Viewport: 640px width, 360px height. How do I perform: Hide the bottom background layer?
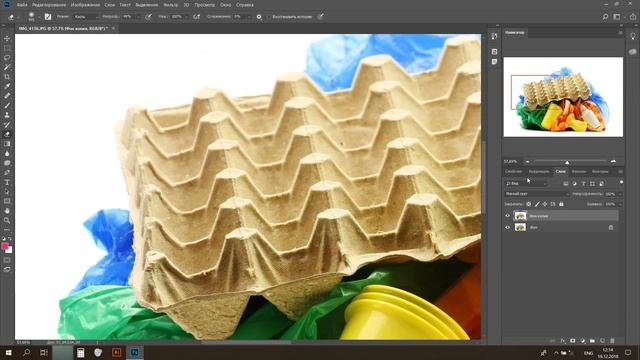(x=508, y=227)
